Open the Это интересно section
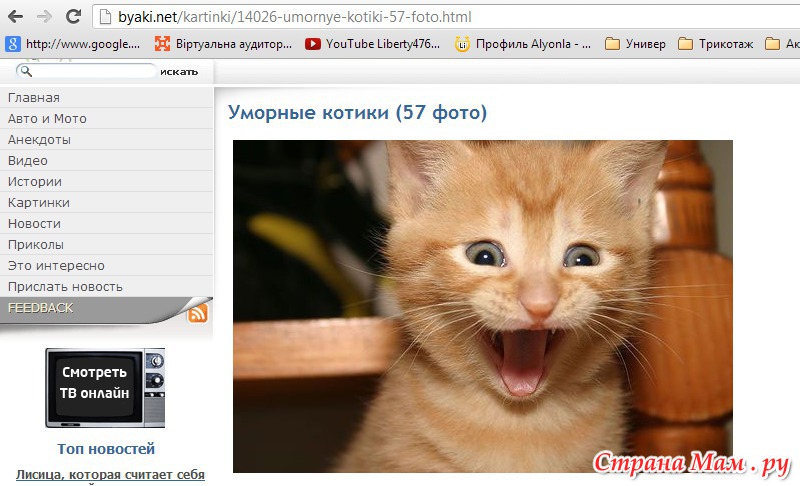800x486 pixels. [x=106, y=265]
